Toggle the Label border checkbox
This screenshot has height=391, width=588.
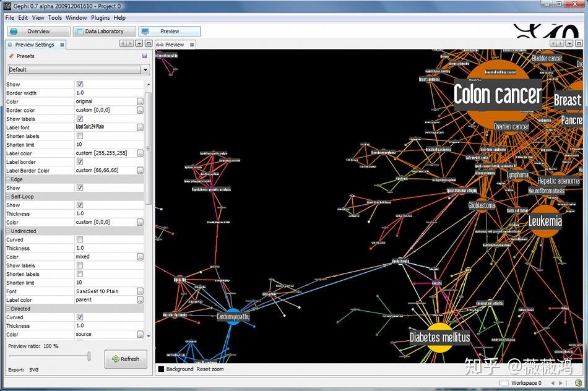pos(80,162)
